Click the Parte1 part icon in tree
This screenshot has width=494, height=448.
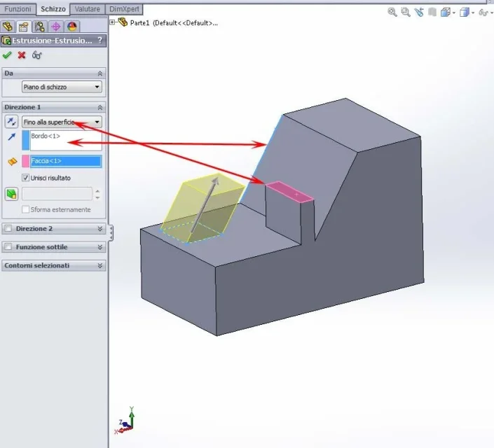pos(123,22)
